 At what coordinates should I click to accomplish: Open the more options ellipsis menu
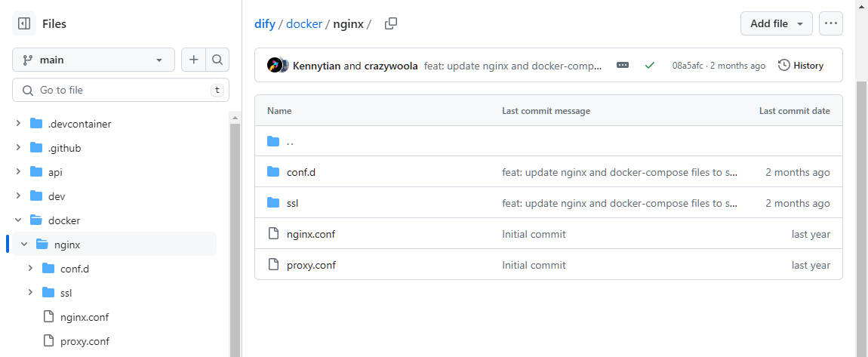point(830,23)
